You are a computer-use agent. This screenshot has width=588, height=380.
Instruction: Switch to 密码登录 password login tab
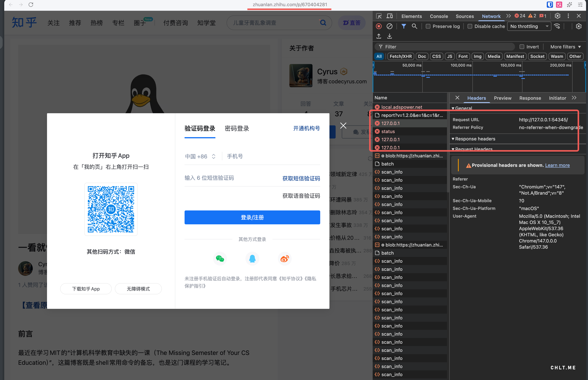click(237, 128)
